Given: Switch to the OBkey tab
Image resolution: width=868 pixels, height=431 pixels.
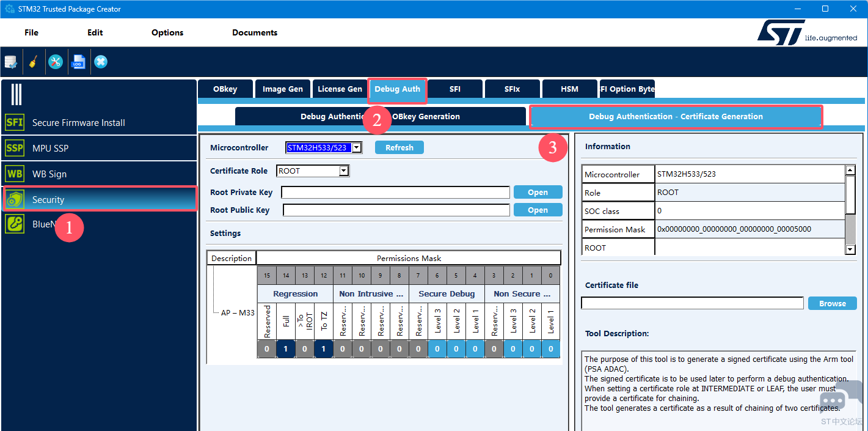Looking at the screenshot, I should [225, 89].
